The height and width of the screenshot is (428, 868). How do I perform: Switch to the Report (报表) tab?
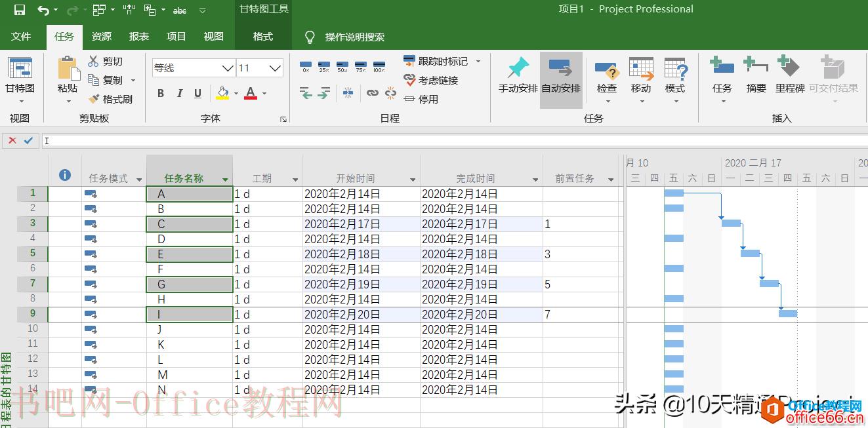[139, 37]
